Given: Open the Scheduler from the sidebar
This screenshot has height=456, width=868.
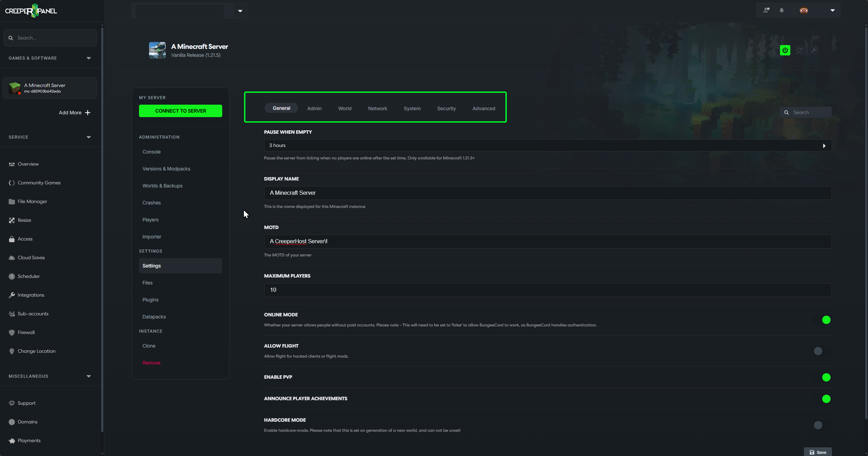Looking at the screenshot, I should [28, 276].
